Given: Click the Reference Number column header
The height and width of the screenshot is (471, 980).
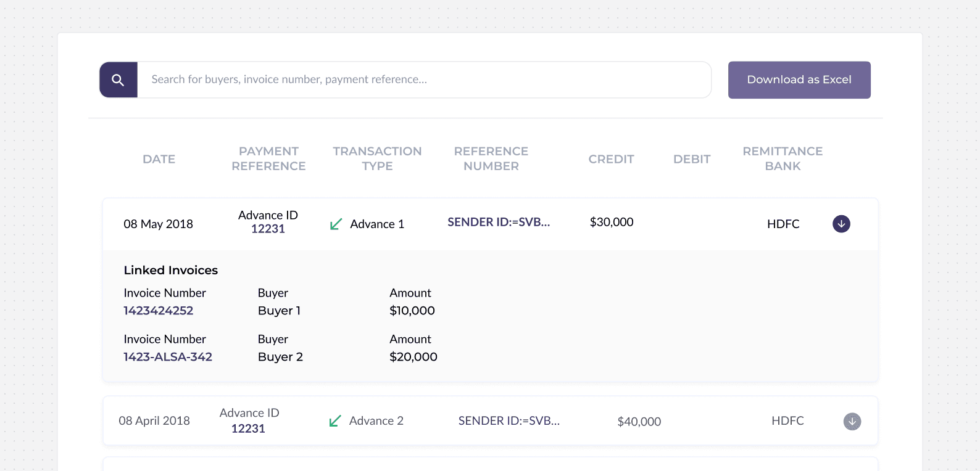Looking at the screenshot, I should coord(491,159).
